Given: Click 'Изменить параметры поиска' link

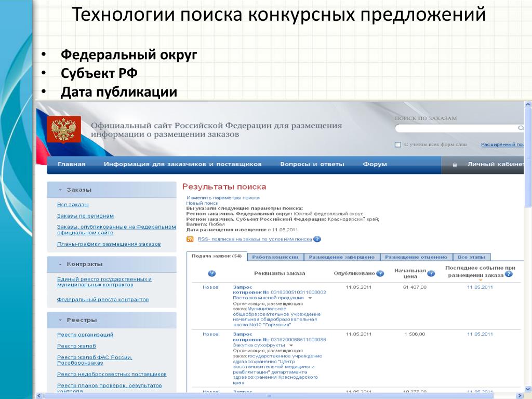Looking at the screenshot, I should coord(223,198).
